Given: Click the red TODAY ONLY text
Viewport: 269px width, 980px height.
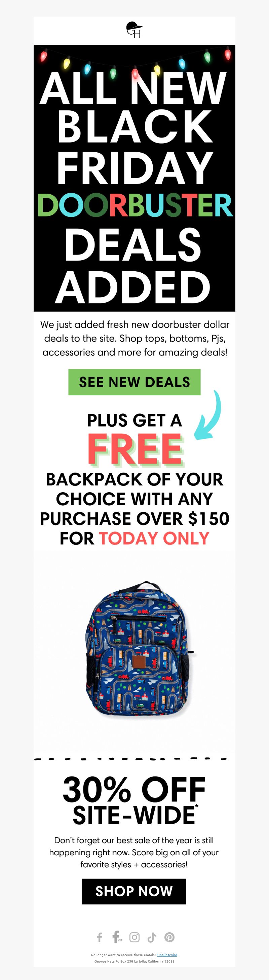Looking at the screenshot, I should (154, 538).
